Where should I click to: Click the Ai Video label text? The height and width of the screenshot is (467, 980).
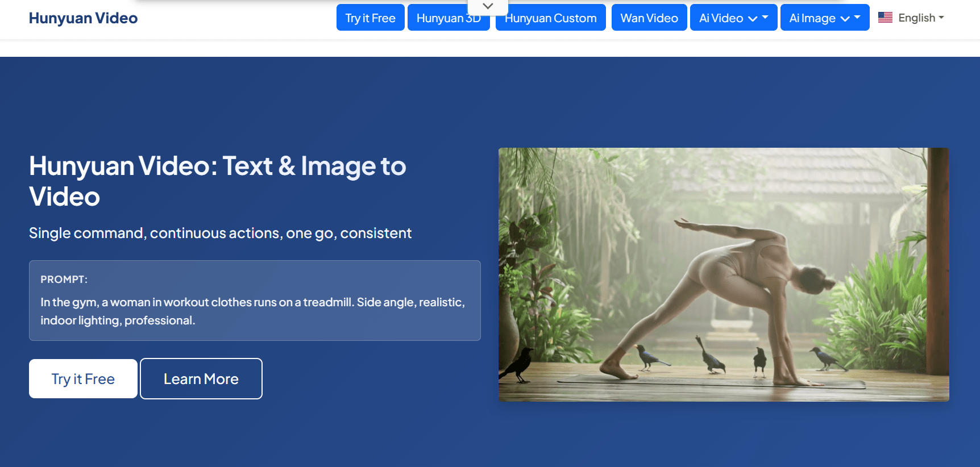tap(721, 18)
